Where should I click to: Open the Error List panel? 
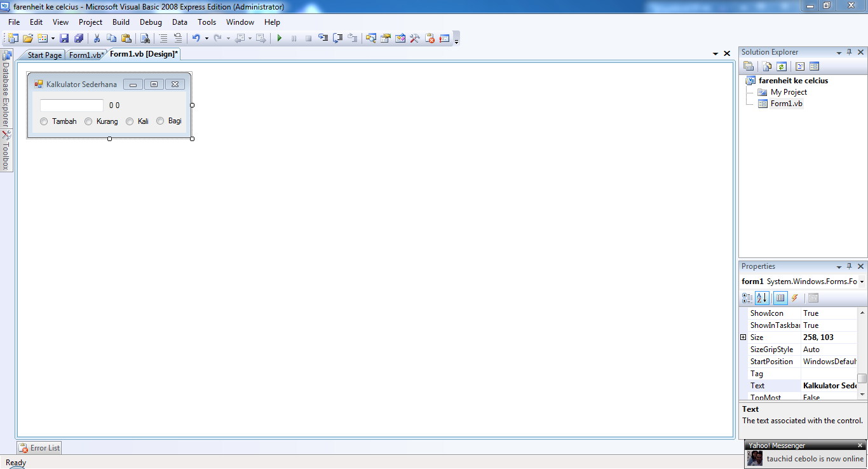39,447
